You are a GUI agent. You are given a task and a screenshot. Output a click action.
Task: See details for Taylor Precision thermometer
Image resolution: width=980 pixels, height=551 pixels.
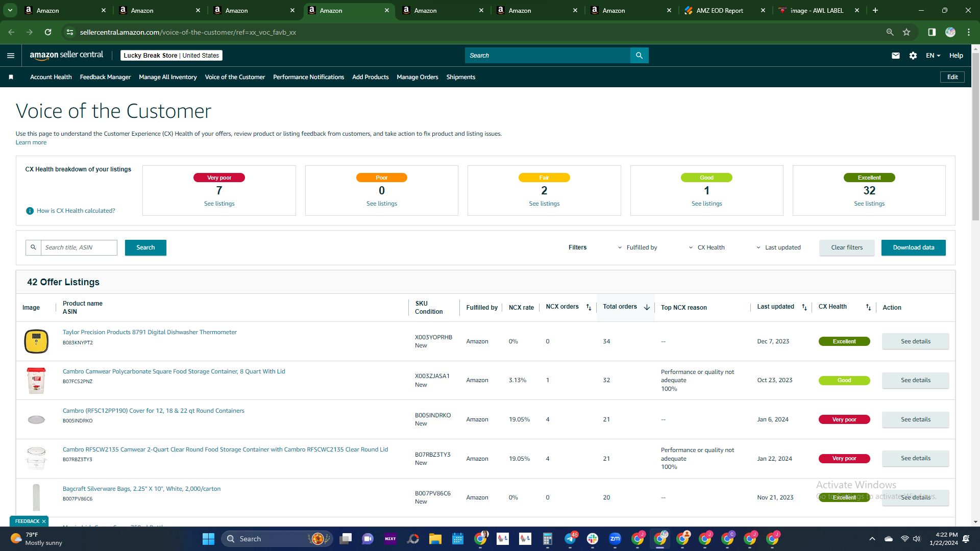point(916,341)
